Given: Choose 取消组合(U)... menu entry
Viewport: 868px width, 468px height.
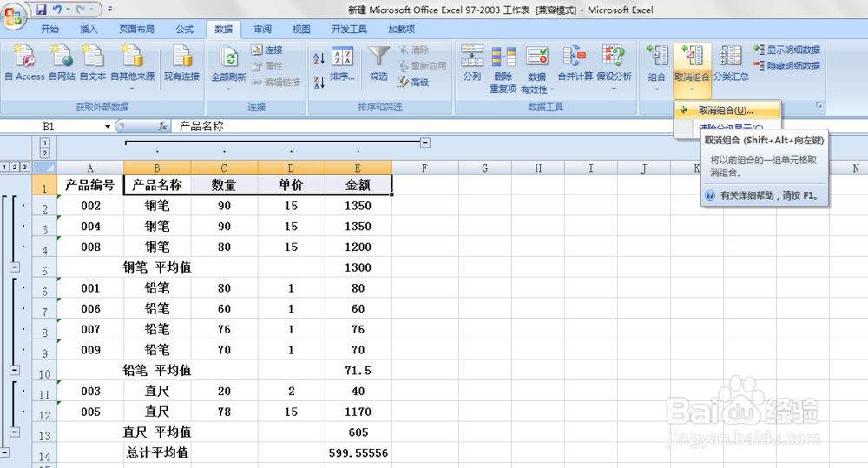Looking at the screenshot, I should tap(727, 110).
